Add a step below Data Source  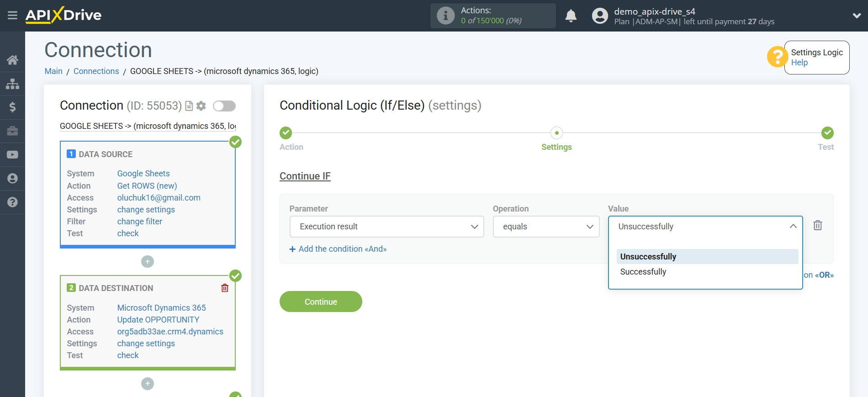(x=148, y=262)
